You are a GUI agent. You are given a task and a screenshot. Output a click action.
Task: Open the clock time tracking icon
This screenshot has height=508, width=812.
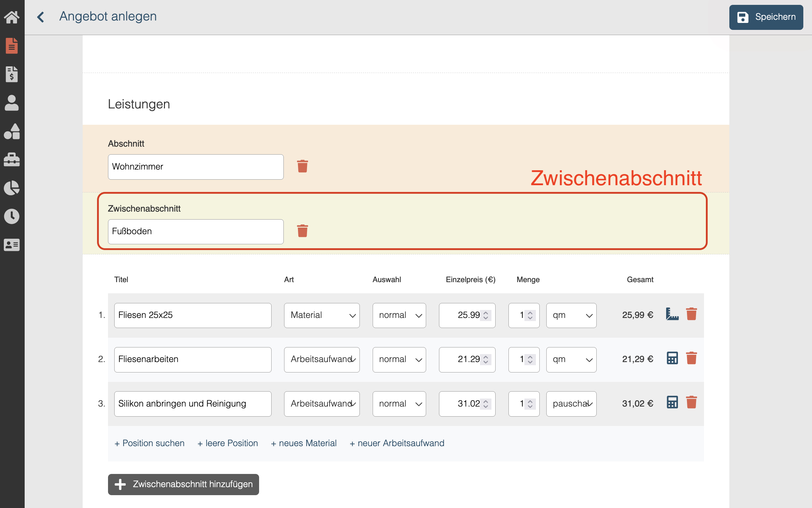pos(12,216)
